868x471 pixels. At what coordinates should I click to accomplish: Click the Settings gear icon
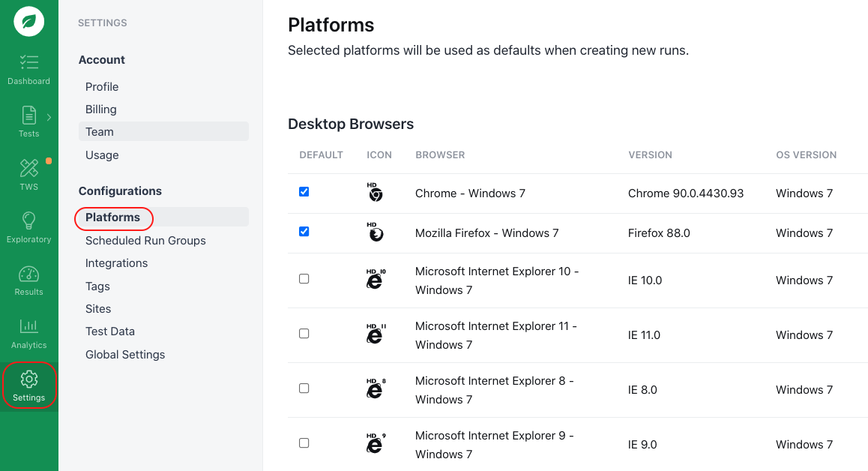tap(28, 385)
